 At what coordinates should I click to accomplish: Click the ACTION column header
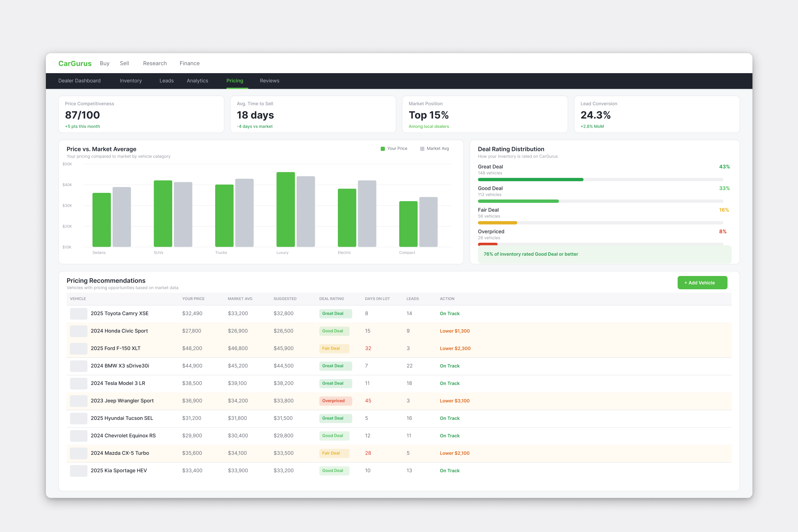(x=447, y=299)
